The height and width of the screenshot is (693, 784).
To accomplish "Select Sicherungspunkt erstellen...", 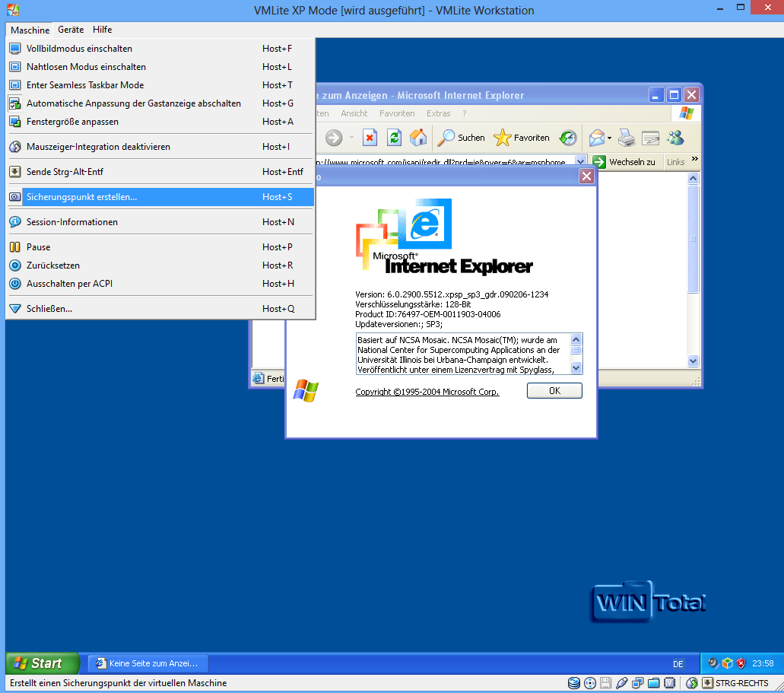I will pyautogui.click(x=160, y=197).
